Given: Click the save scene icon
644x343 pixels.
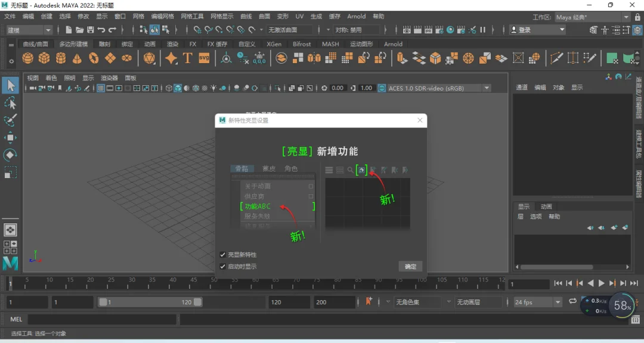Looking at the screenshot, I should (91, 30).
